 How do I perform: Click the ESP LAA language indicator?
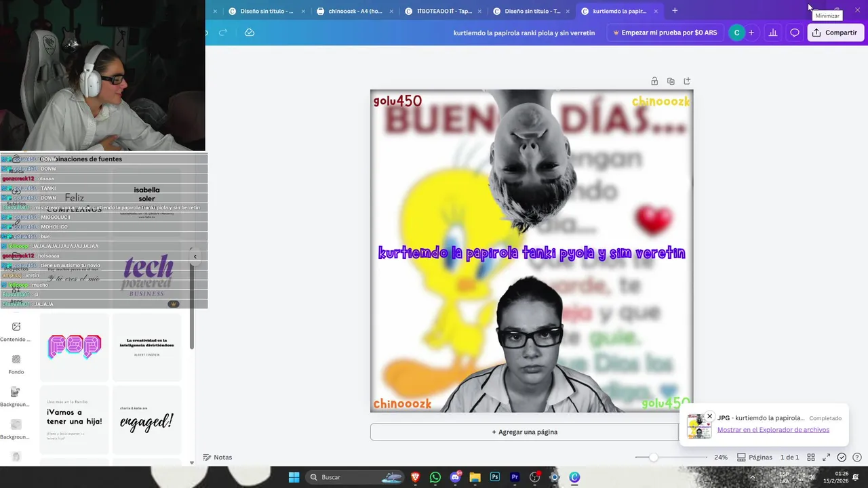click(x=784, y=477)
